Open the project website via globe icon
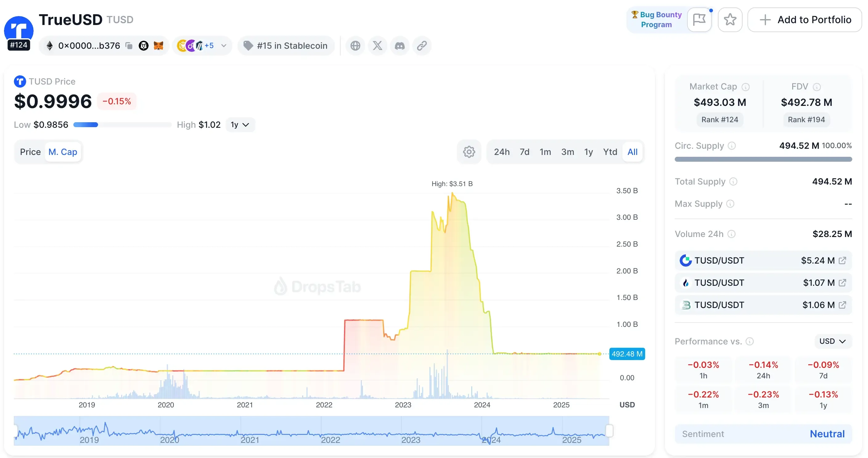The width and height of the screenshot is (868, 458). (355, 46)
